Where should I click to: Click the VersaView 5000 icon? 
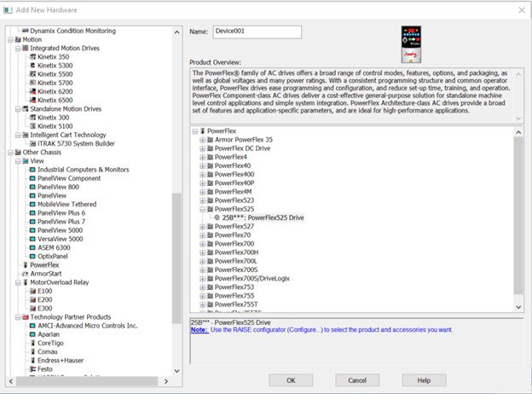pos(32,239)
